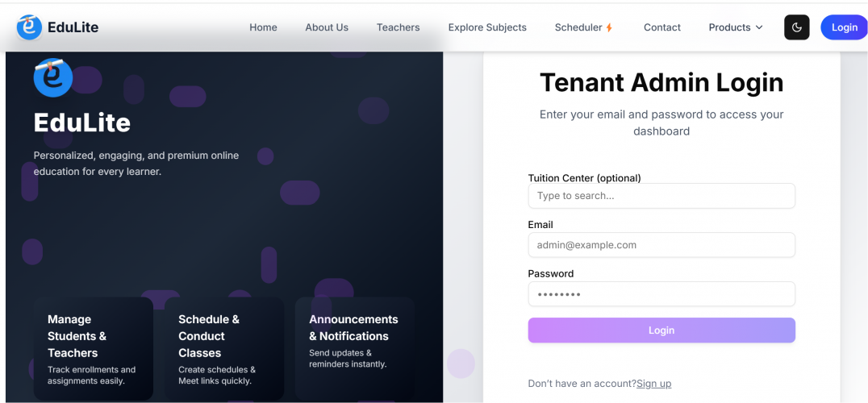
Task: Open the About Us page
Action: pyautogui.click(x=327, y=27)
